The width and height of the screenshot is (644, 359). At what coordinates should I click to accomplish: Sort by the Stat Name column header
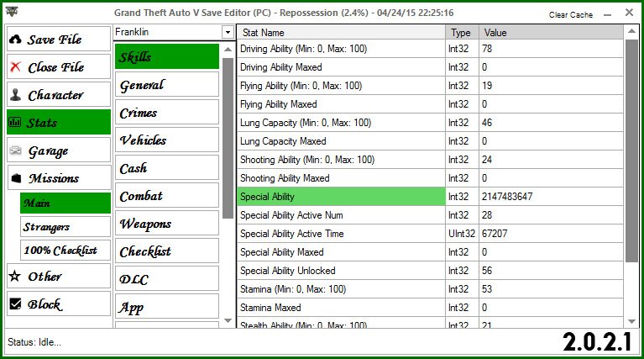pos(341,33)
